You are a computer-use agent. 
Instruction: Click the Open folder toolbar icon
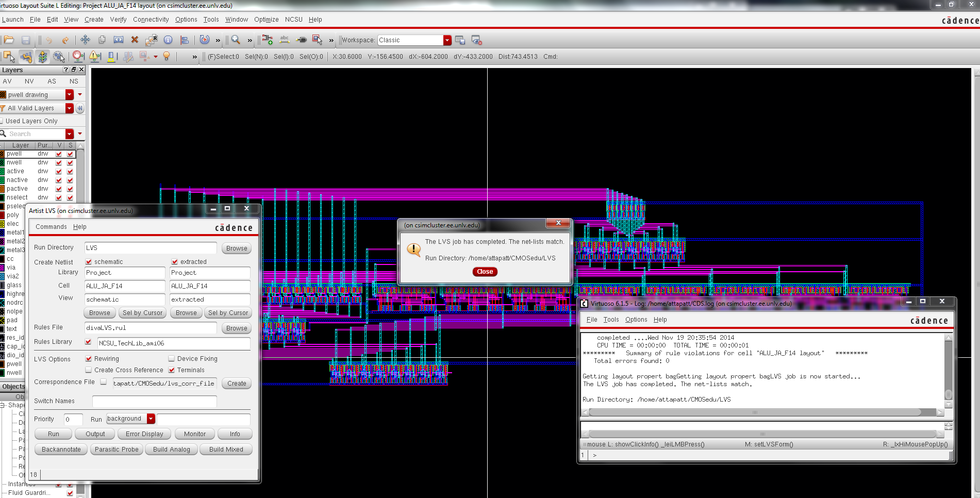point(9,40)
